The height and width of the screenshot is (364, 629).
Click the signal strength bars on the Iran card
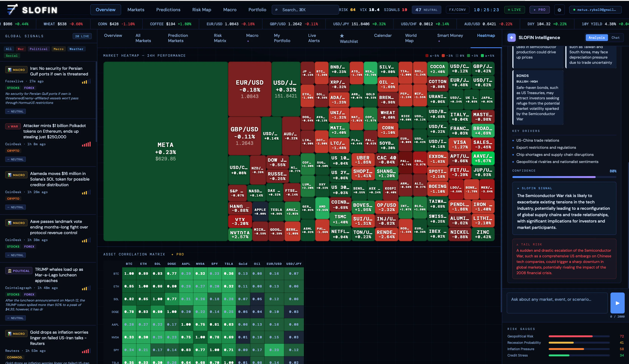(x=86, y=81)
